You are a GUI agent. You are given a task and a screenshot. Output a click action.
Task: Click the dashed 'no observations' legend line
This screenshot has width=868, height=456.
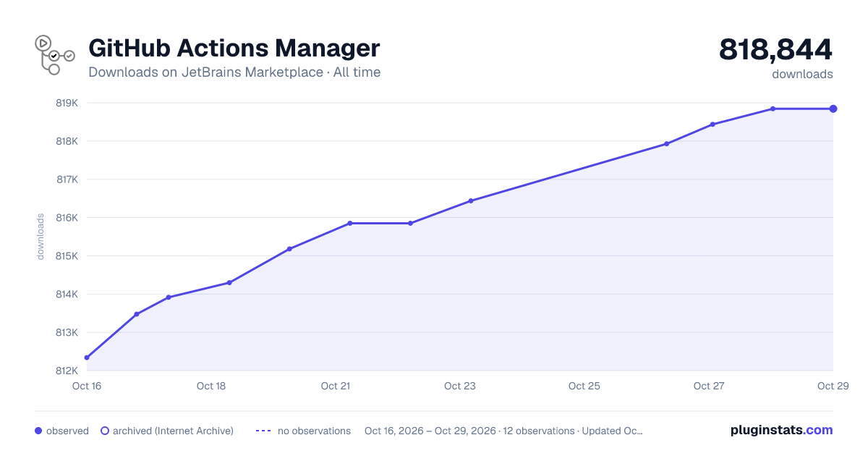point(263,431)
